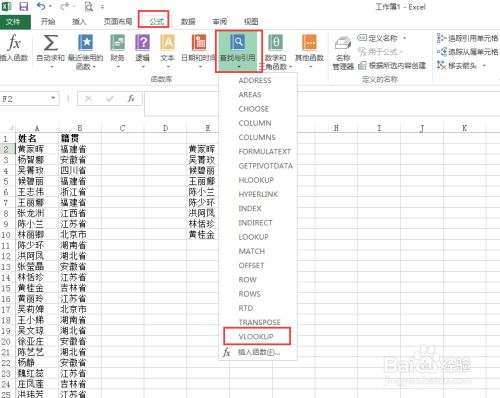The height and width of the screenshot is (398, 500).
Task: Switch to the Page Layout tab
Action: (x=118, y=22)
